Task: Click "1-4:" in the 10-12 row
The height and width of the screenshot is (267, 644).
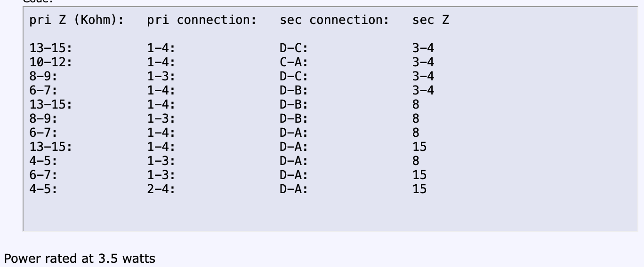Action: pyautogui.click(x=161, y=62)
